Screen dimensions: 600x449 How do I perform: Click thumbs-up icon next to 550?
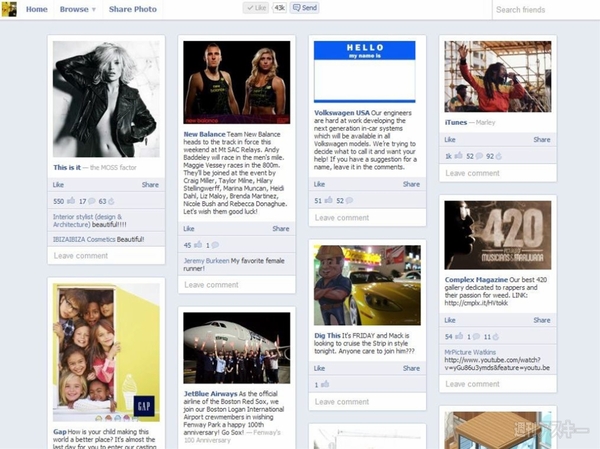tap(71, 201)
